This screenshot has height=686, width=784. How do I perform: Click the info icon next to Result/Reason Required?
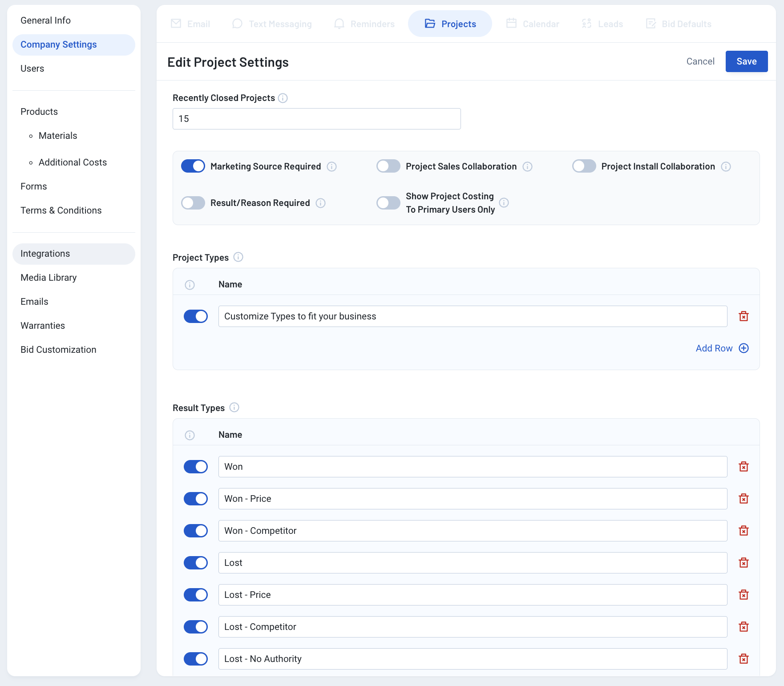[x=321, y=203]
